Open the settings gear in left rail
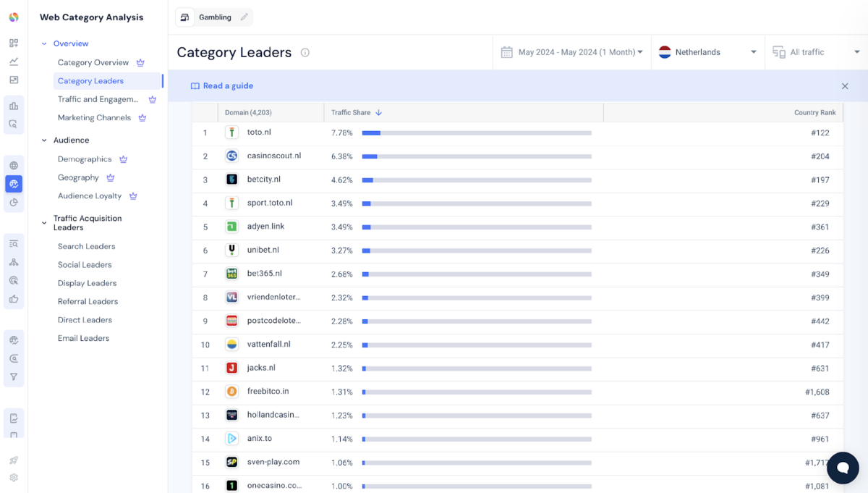Image resolution: width=868 pixels, height=493 pixels. pyautogui.click(x=14, y=478)
